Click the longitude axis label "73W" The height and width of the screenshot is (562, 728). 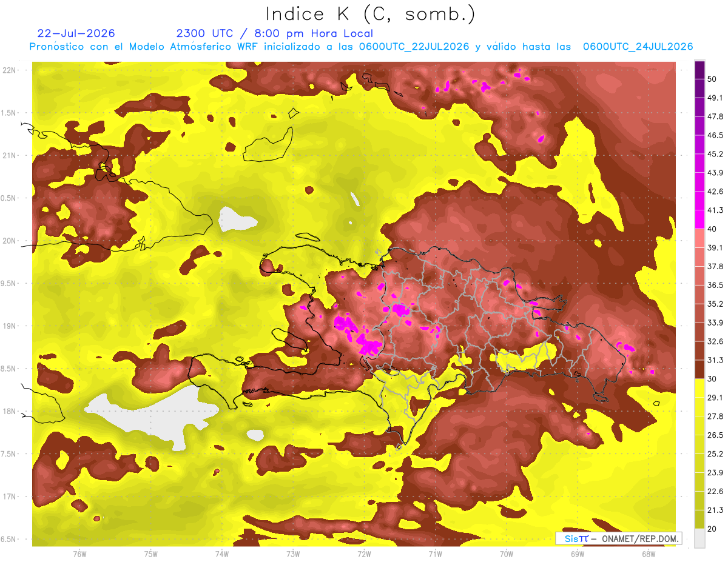293,554
